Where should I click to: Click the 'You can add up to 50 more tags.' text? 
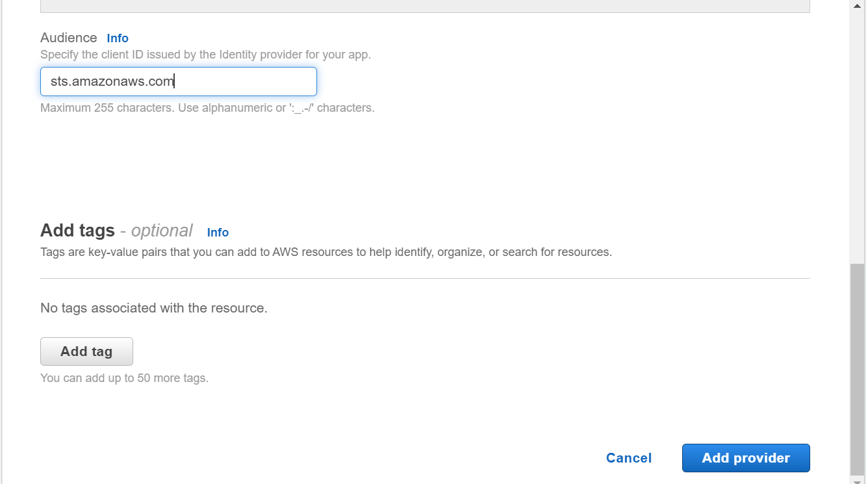click(124, 378)
